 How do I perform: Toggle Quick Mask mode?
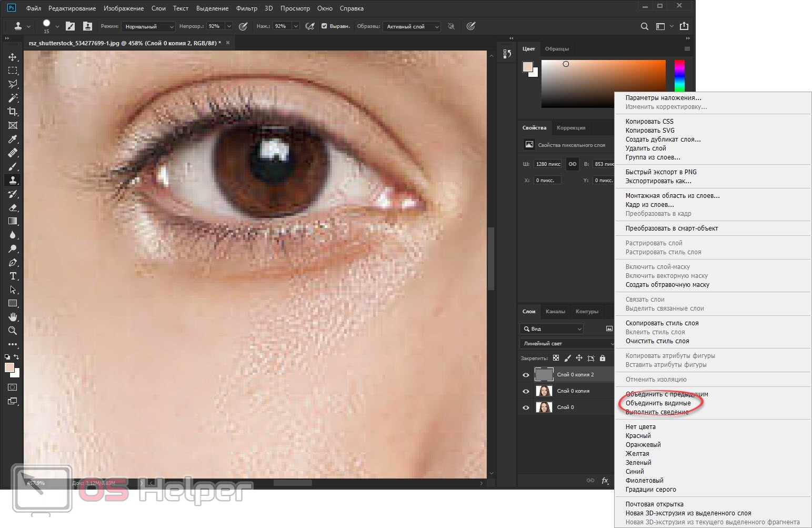point(13,387)
